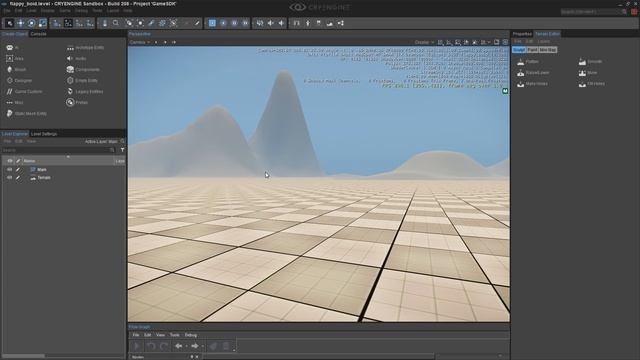Select the Move terrain tool
The height and width of the screenshot is (360, 640).
[588, 73]
